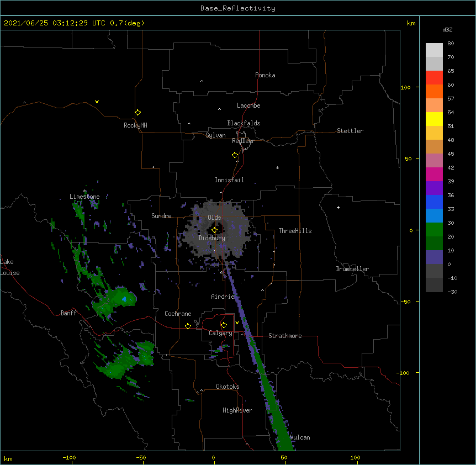Click the Didsbury town label
The height and width of the screenshot is (465, 476).
(x=212, y=238)
